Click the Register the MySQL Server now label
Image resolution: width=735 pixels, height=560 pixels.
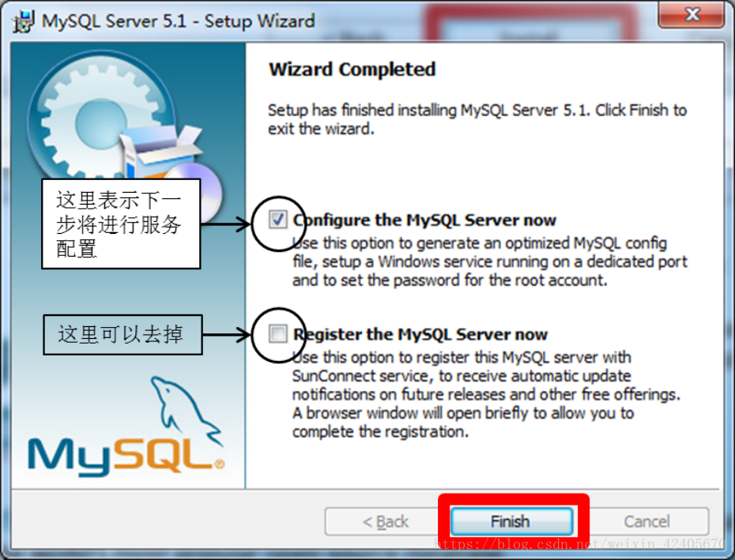click(x=420, y=335)
